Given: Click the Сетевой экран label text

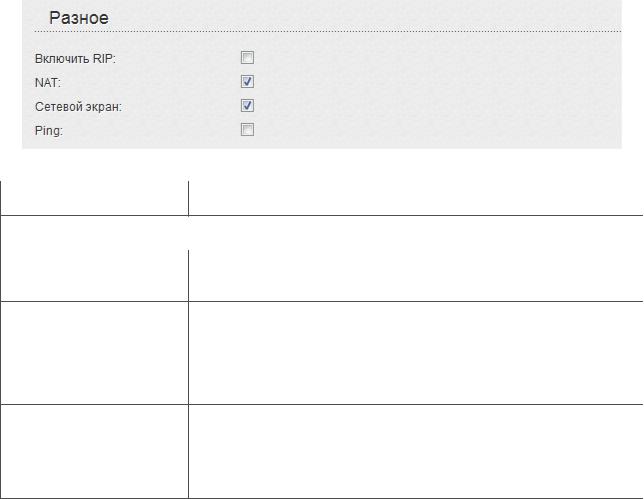Looking at the screenshot, I should point(78,106).
